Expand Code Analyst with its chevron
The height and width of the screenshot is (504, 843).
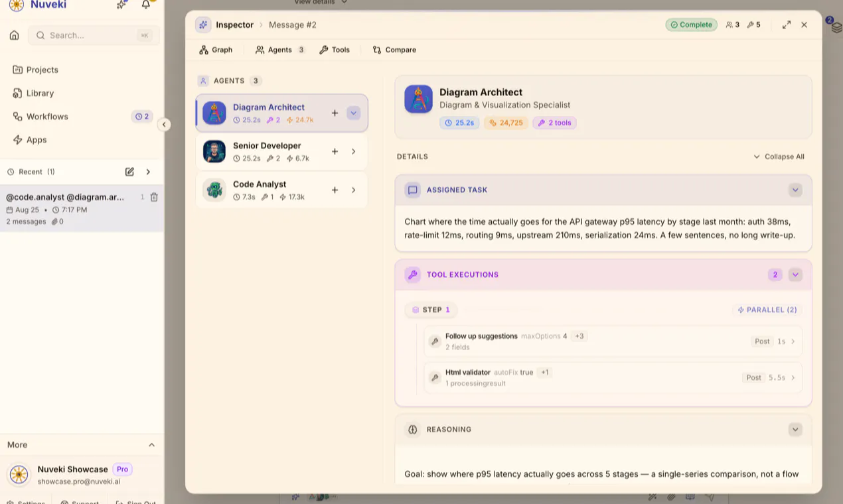pos(354,190)
